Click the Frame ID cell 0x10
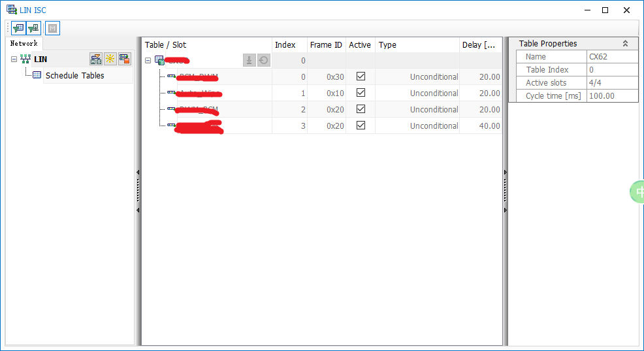Screen dimensions: 644x351 [327, 93]
